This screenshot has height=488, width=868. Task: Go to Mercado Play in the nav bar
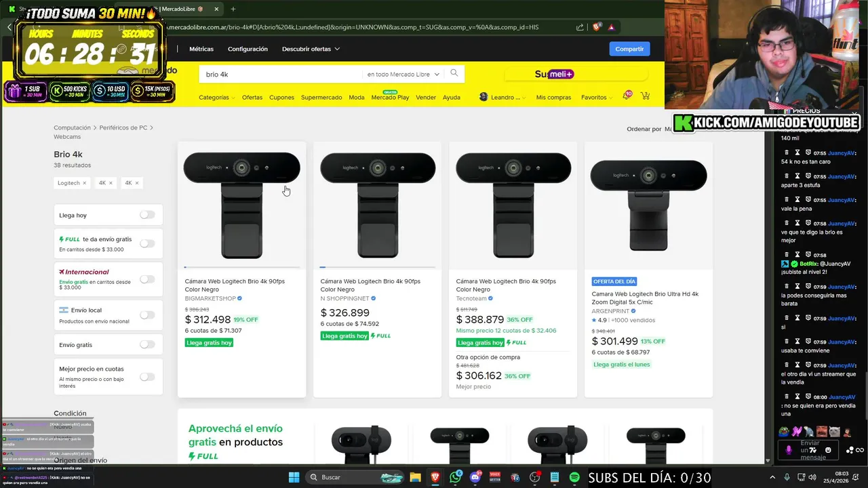tap(390, 97)
